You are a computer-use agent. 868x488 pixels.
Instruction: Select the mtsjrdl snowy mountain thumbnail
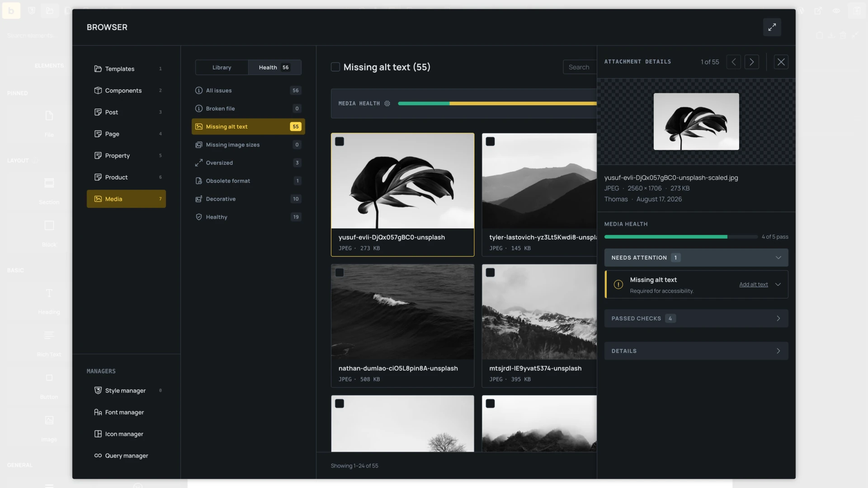click(x=539, y=312)
